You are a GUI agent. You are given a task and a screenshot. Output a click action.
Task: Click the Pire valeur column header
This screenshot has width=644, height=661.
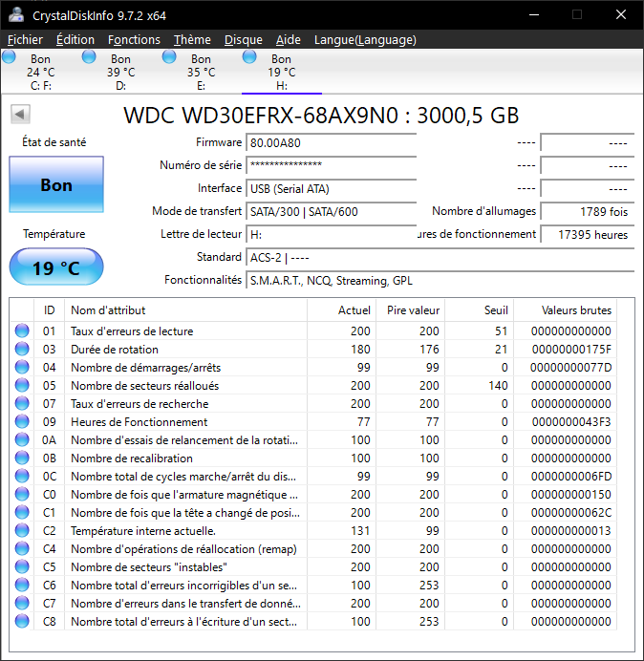[x=410, y=310]
